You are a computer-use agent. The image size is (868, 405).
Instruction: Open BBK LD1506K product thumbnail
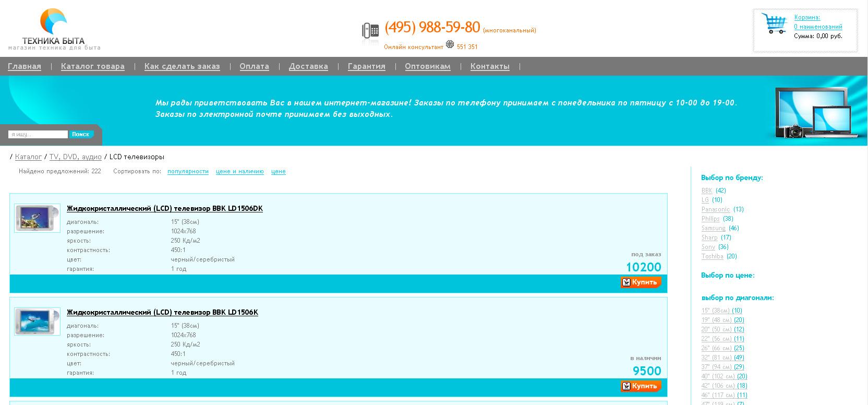pyautogui.click(x=37, y=321)
